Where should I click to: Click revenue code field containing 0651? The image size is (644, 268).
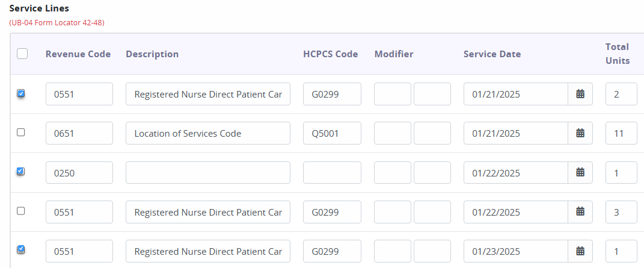coord(79,133)
